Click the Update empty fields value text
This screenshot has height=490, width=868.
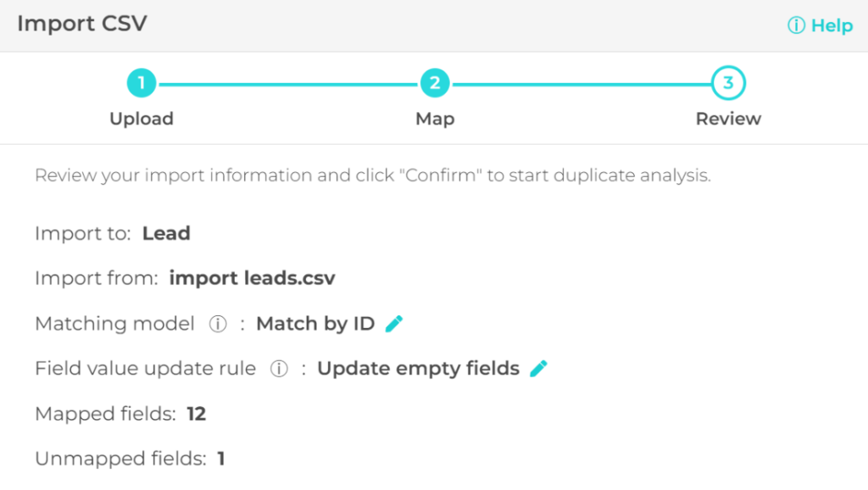click(x=418, y=369)
